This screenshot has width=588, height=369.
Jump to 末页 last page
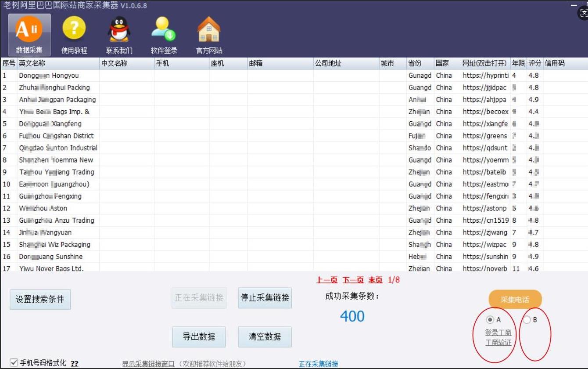click(x=375, y=280)
